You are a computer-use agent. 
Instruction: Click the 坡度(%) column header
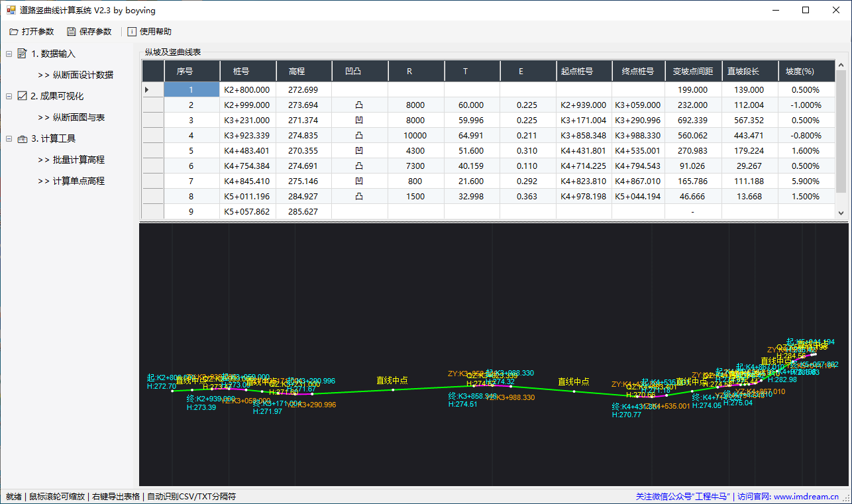pos(800,71)
